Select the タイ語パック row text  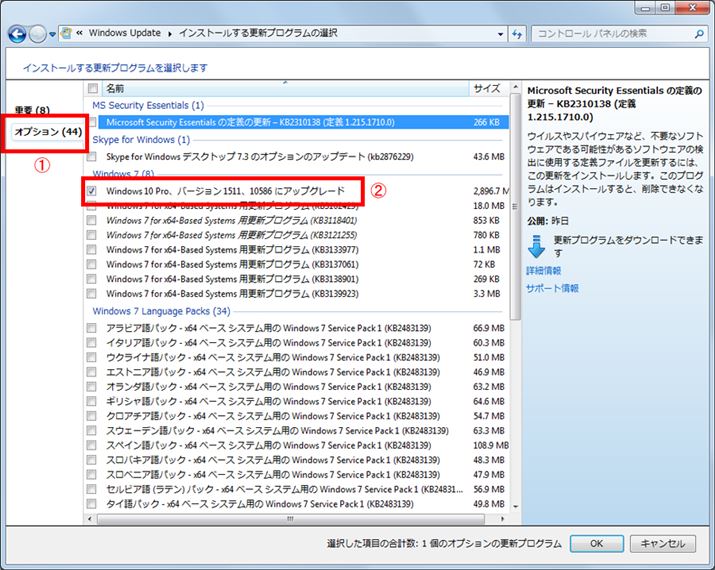coord(260,504)
